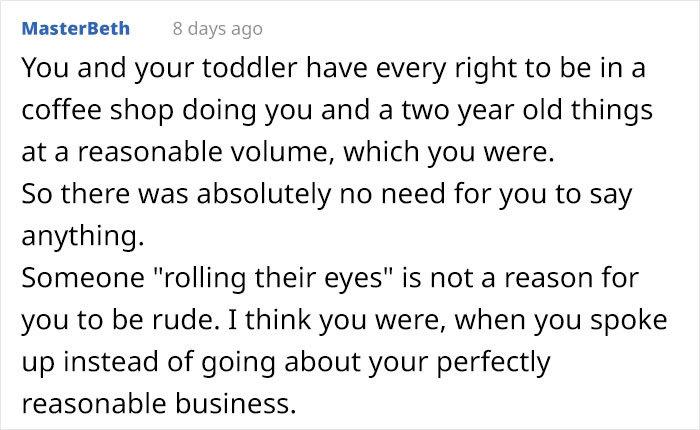700x430 pixels.
Task: Click the phrase "you to be rude."
Action: pos(121,320)
